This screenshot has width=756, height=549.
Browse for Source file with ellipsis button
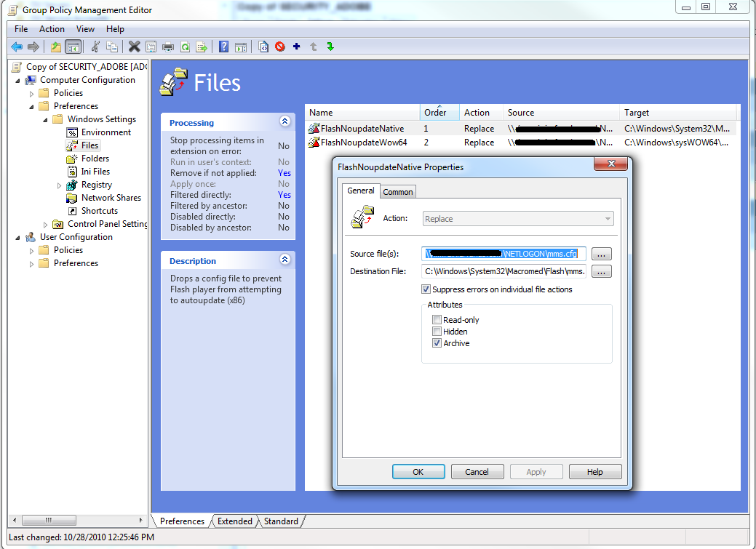(601, 254)
